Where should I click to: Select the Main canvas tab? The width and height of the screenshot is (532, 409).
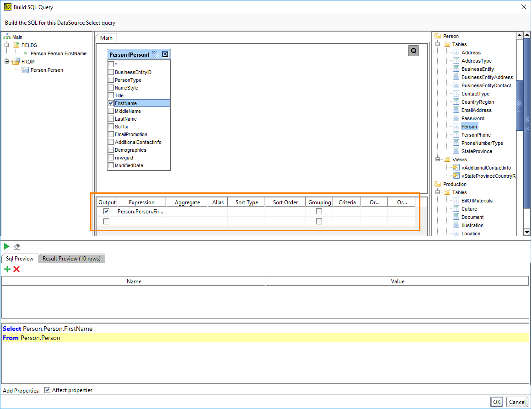click(x=106, y=37)
